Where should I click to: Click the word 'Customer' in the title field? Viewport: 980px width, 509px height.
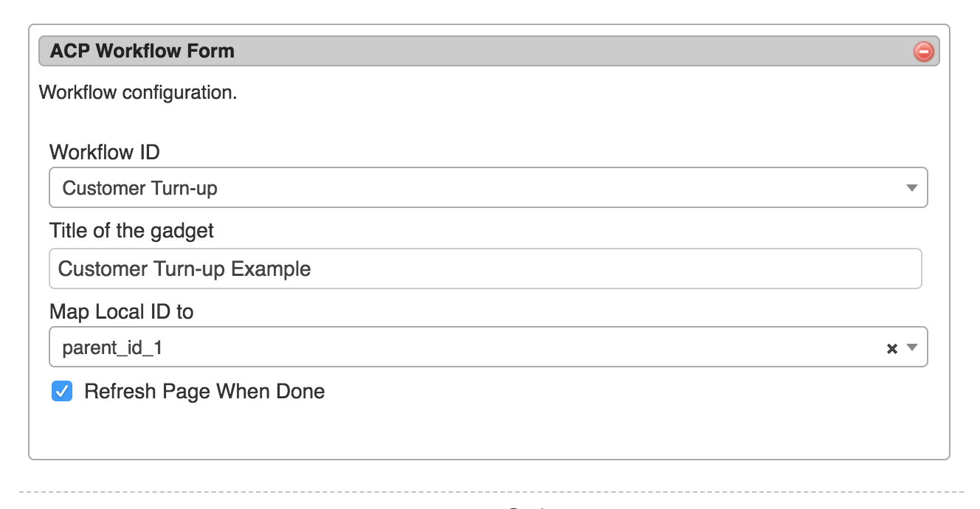103,269
